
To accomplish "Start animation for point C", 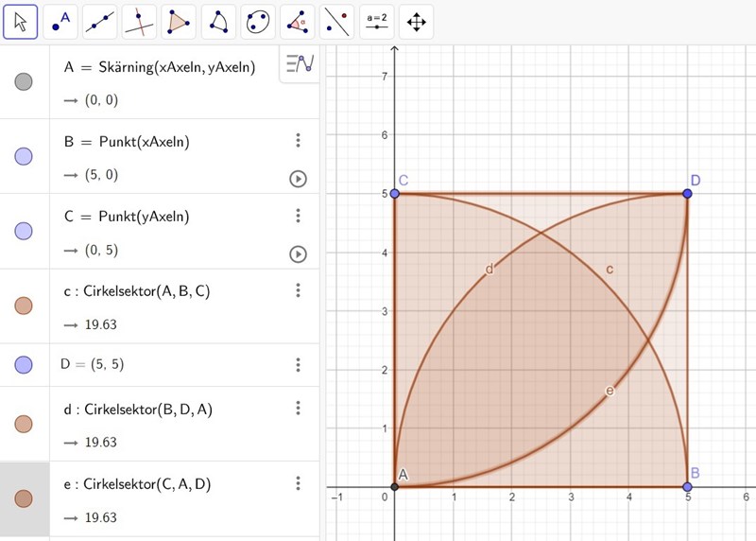I will click(298, 253).
